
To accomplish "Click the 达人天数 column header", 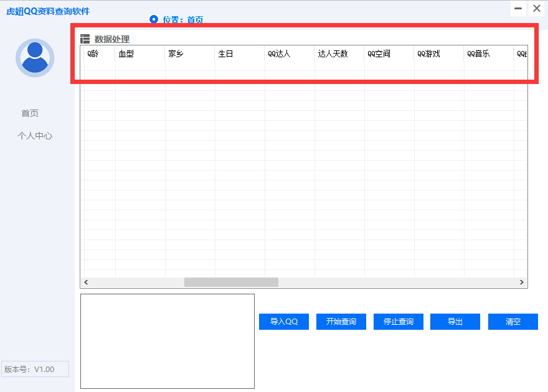I will [x=339, y=54].
